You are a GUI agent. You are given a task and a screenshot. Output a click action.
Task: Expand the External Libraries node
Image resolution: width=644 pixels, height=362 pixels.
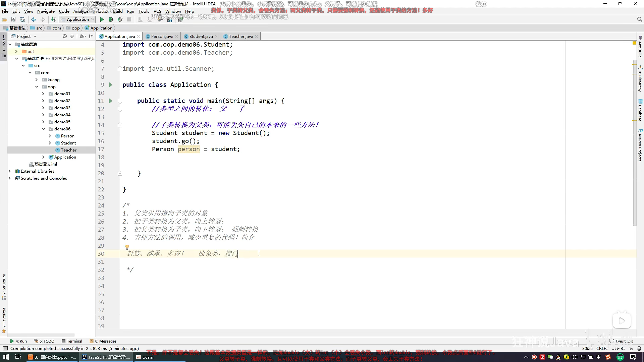10,171
